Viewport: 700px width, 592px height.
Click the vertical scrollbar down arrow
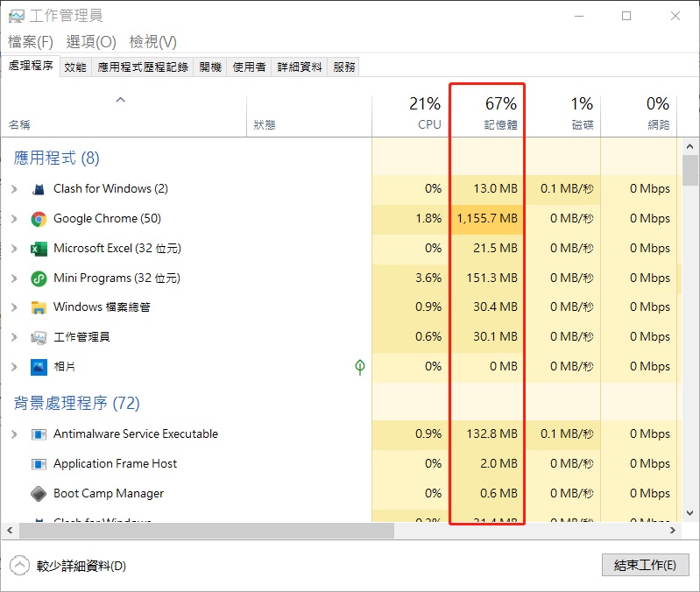(x=689, y=513)
